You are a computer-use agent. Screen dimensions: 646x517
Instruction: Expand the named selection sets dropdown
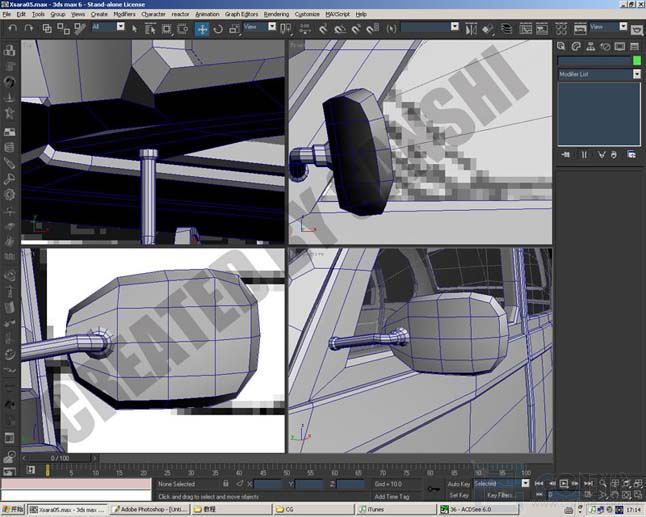[x=455, y=27]
